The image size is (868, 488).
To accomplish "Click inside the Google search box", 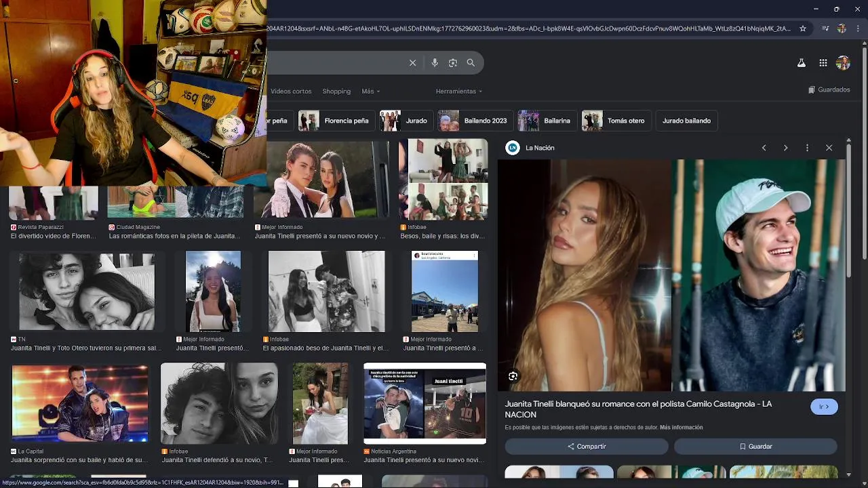I will (336, 63).
